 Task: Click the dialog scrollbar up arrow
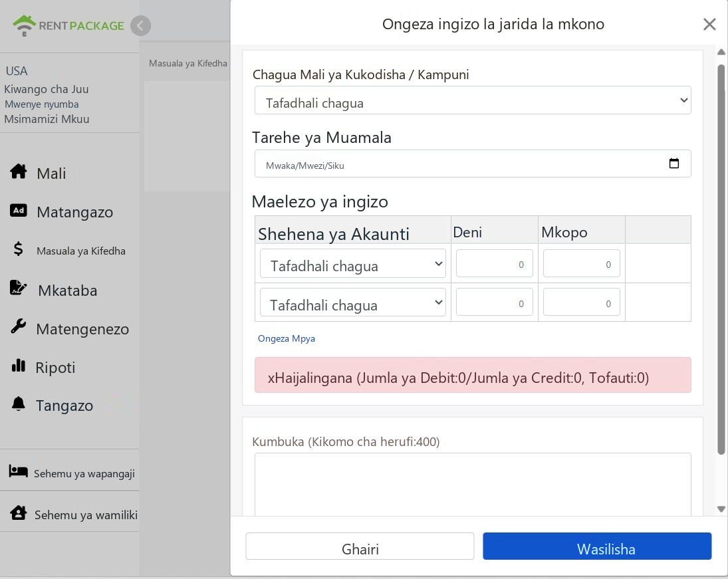721,52
